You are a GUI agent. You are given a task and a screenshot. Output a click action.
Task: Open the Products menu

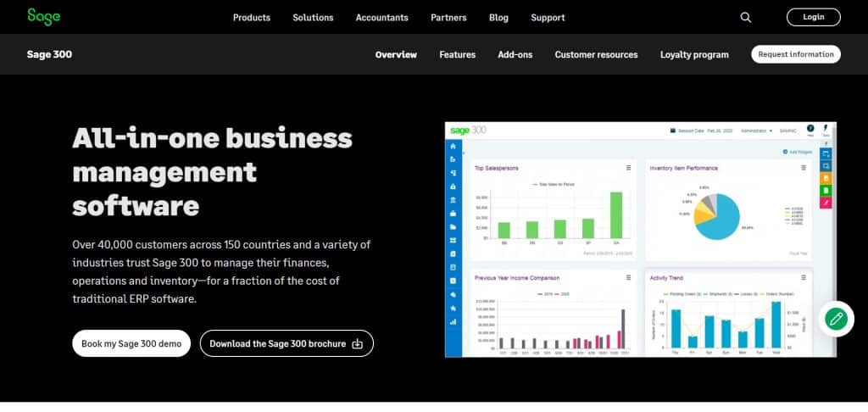(251, 18)
